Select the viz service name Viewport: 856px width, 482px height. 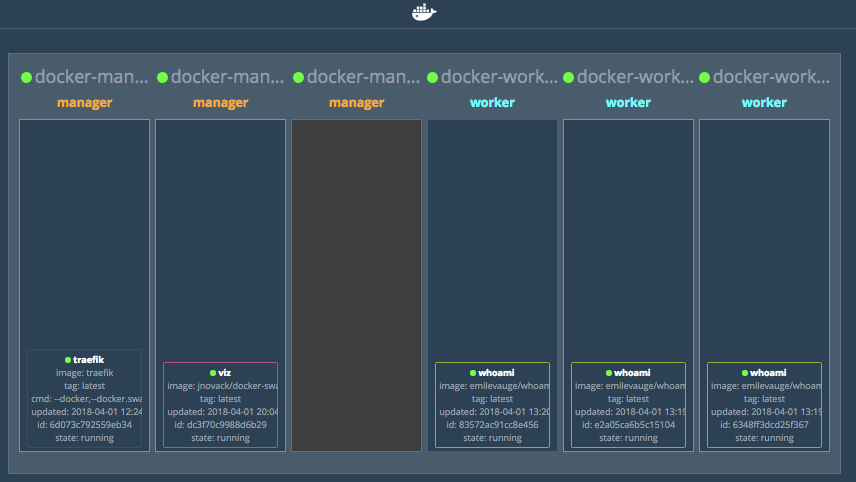[224, 373]
